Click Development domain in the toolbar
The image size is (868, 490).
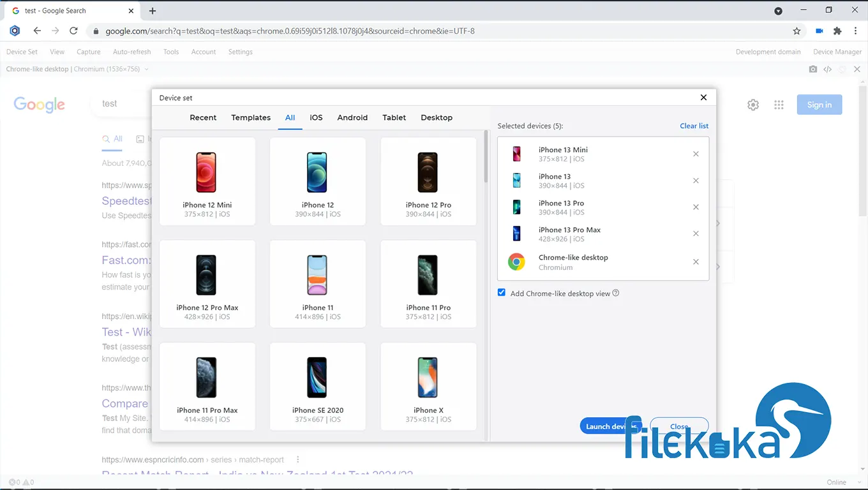(x=768, y=52)
